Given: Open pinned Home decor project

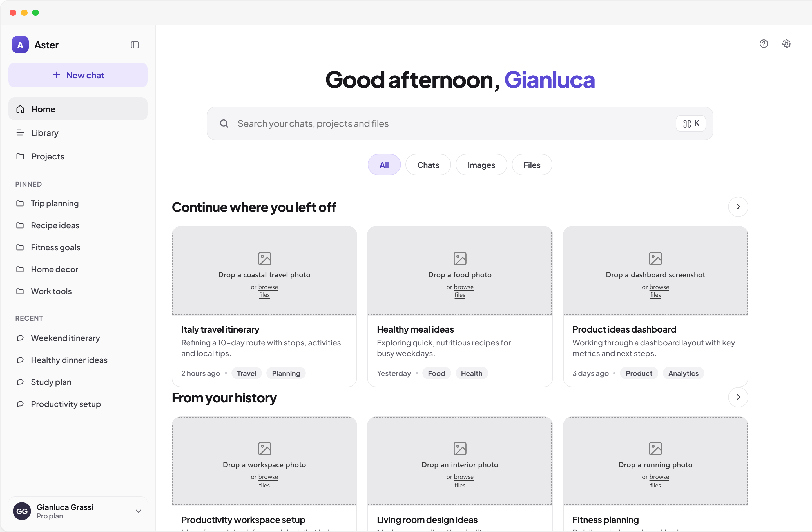Looking at the screenshot, I should click(x=78, y=269).
